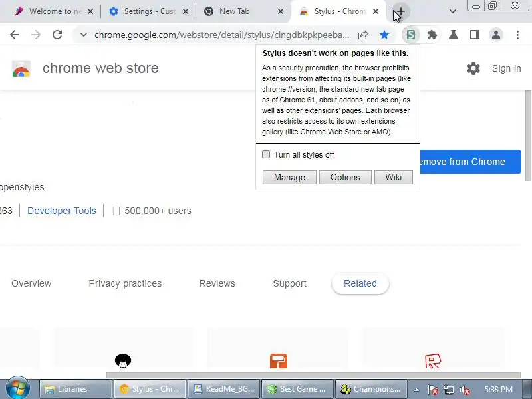
Task: Click the Wiki button in Stylus popup
Action: (x=394, y=177)
